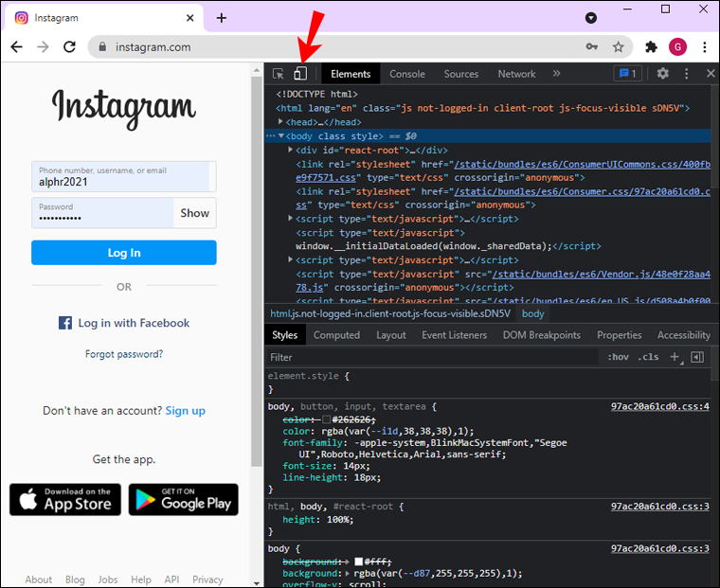Toggle the computed styles sidebar pane icon
Viewport: 720px width, 588px height.
[697, 357]
